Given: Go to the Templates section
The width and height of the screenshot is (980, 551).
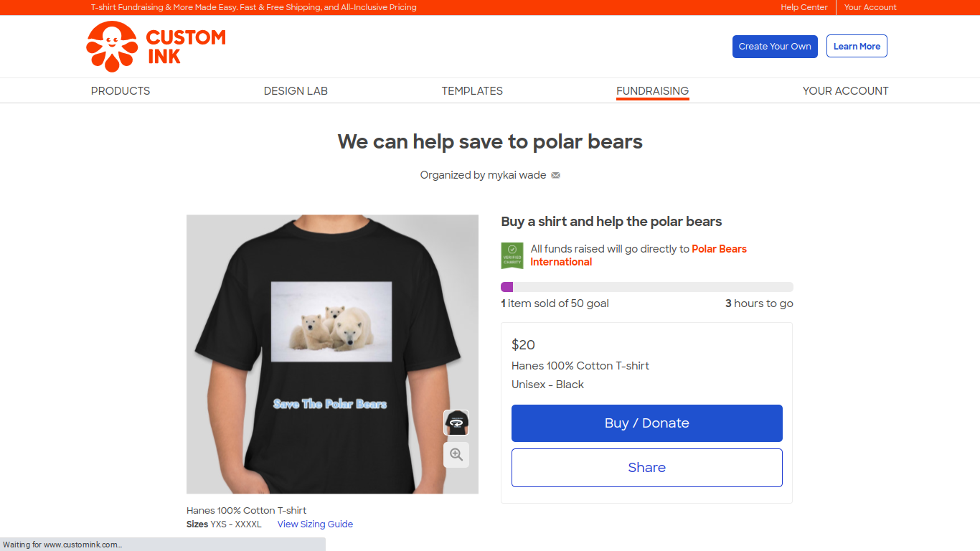Looking at the screenshot, I should point(472,91).
